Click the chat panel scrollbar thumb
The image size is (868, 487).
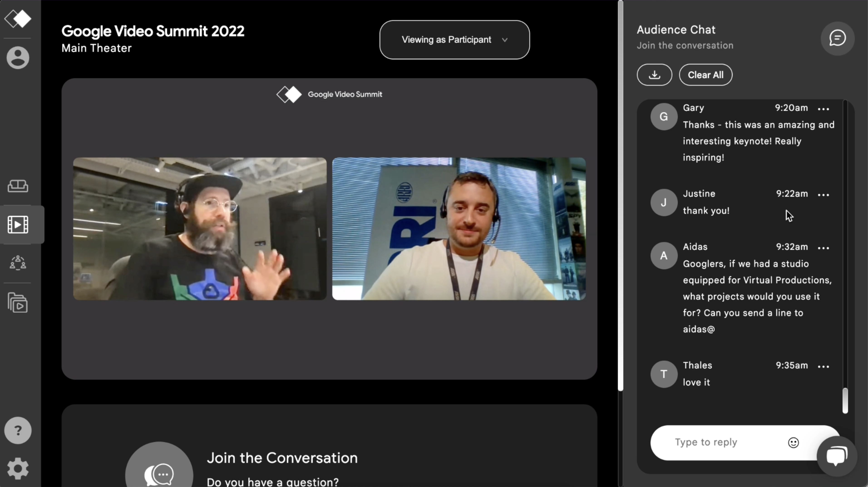(845, 401)
